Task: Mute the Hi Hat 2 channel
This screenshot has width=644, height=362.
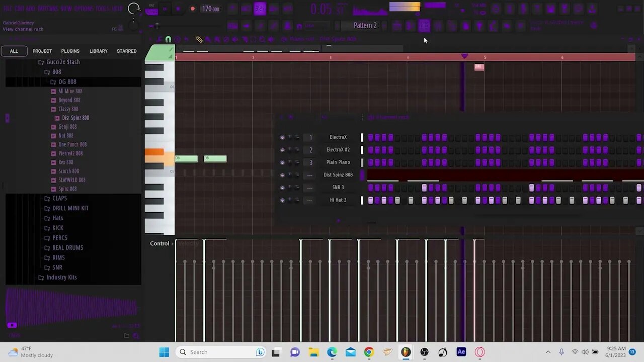Action: (x=282, y=200)
